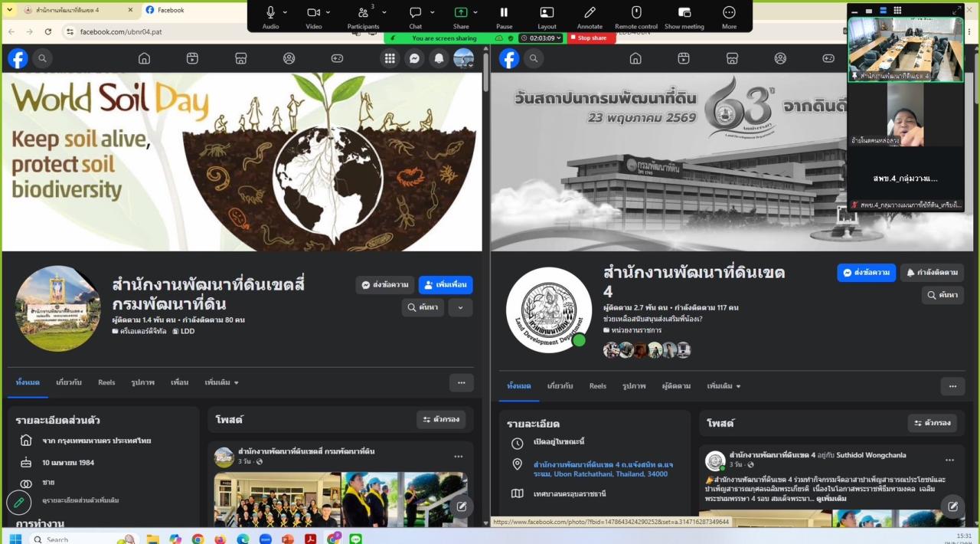
Task: Open Groups icon in right Facebook window
Action: pos(780,58)
